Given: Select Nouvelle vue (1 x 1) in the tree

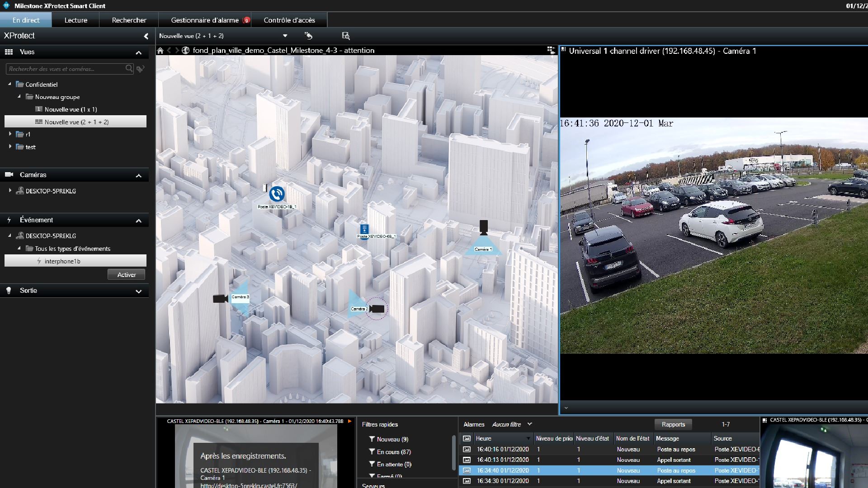Looking at the screenshot, I should 71,109.
